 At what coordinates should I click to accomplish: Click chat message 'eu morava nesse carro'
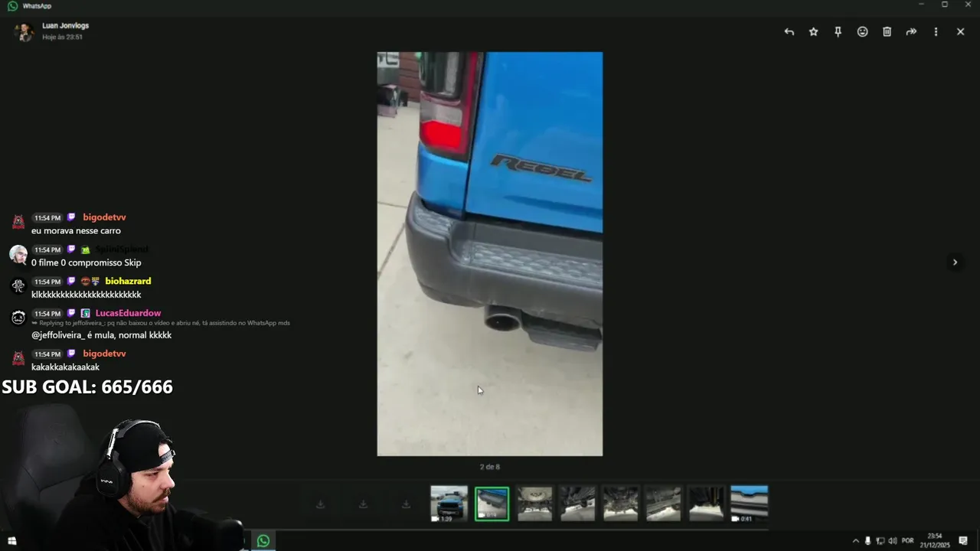point(76,230)
